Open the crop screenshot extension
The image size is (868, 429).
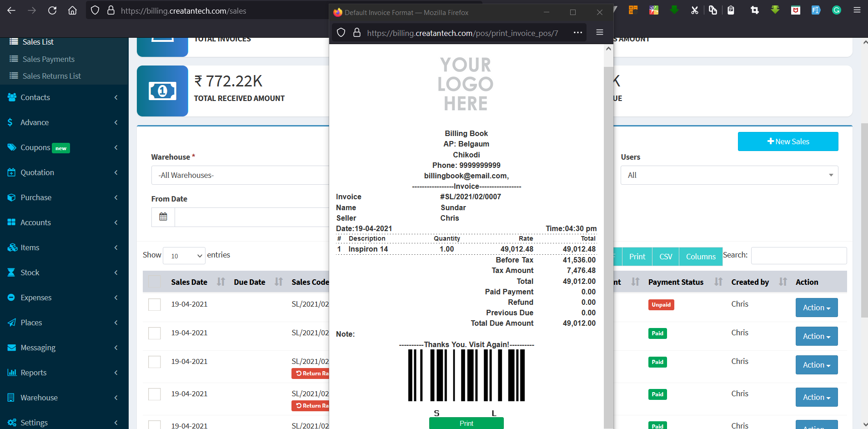[755, 10]
